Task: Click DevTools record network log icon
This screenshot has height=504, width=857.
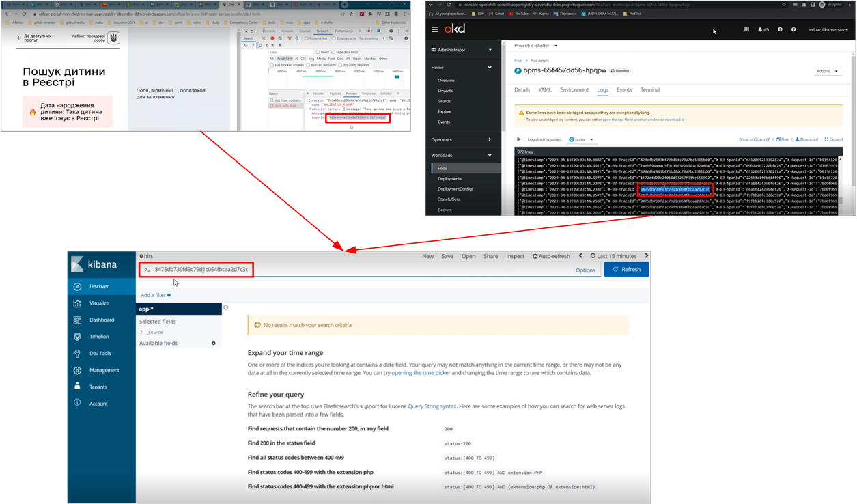Action: pyautogui.click(x=272, y=38)
